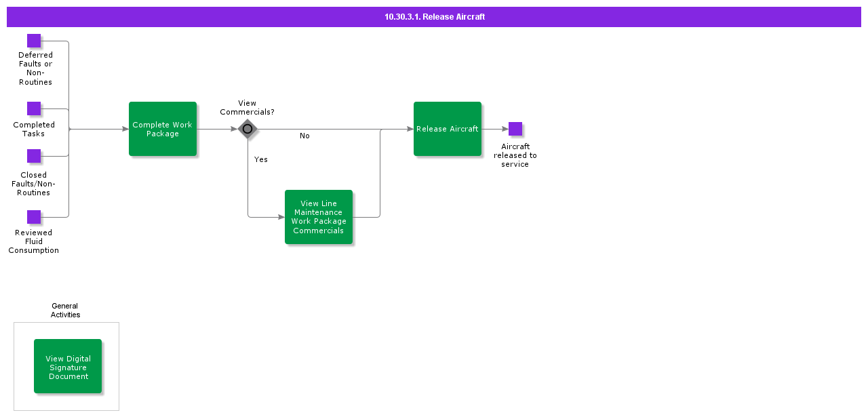
Task: Click the Deferred Faults or Non-Routines purple square
Action: click(x=34, y=41)
